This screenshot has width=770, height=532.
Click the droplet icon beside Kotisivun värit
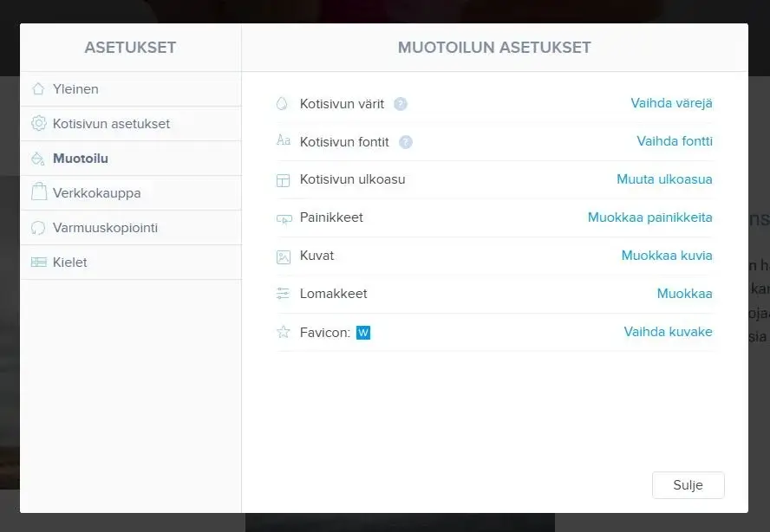pyautogui.click(x=282, y=104)
